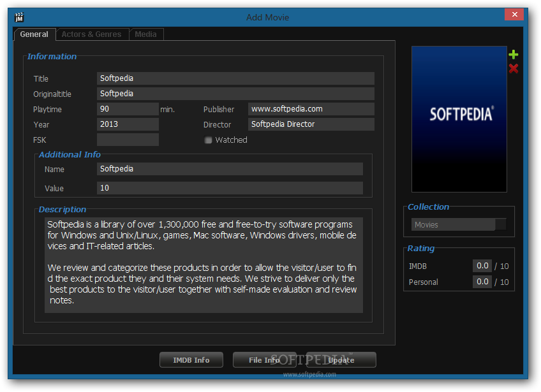Click the Update button
Image resolution: width=541 pixels, height=392 pixels.
click(x=341, y=360)
